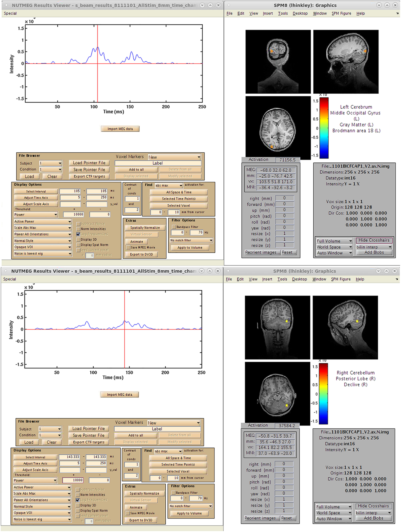Toggle Bandpass Filter checkbox in upper NUTMEG window
401x532 pixels.
174,227
